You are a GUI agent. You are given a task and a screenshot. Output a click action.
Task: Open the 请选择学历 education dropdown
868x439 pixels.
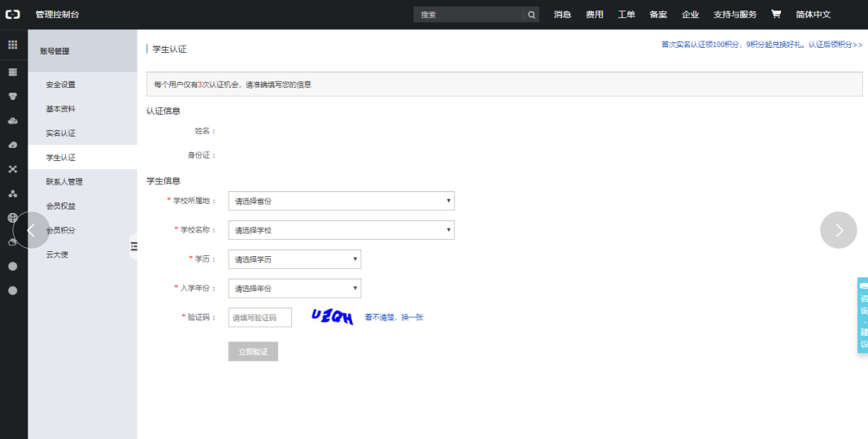click(x=294, y=259)
